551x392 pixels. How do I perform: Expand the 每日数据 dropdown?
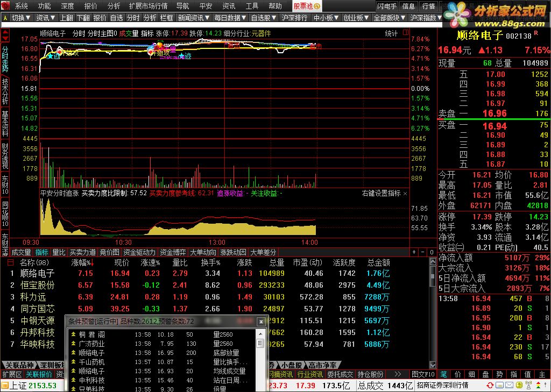[230, 18]
